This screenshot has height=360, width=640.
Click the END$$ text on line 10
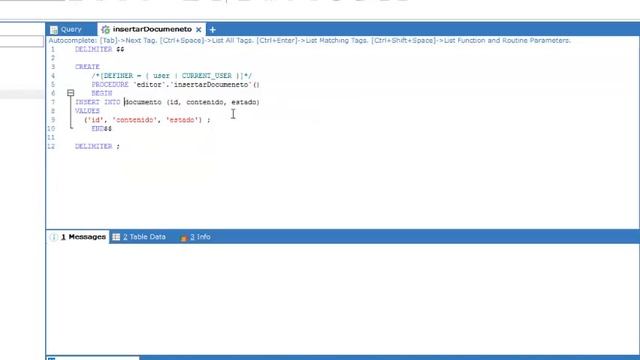click(102, 129)
